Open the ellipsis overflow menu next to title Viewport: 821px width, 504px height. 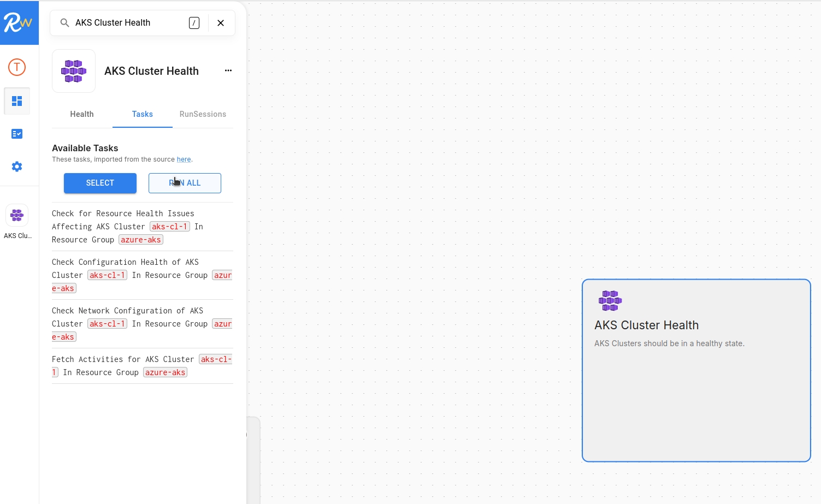coord(228,70)
